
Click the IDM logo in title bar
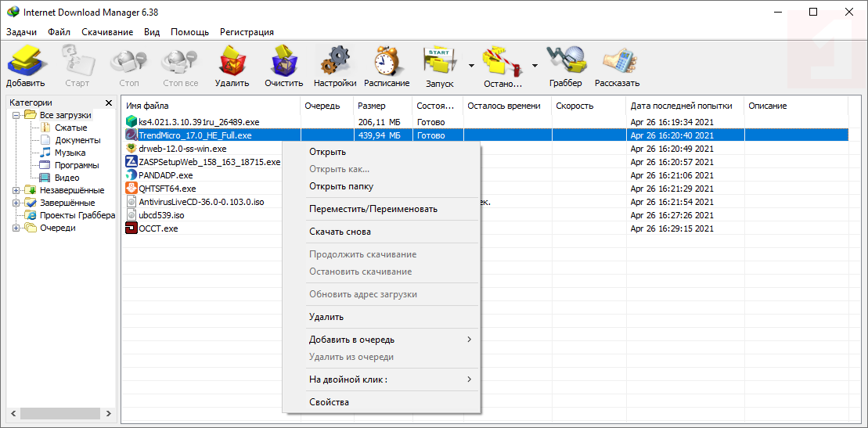coord(13,13)
